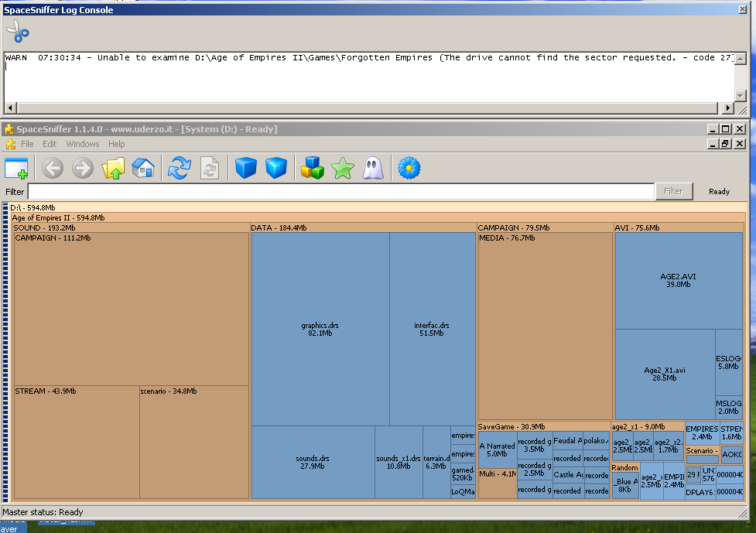Click the blue flower donate icon
This screenshot has height=533, width=756.
click(409, 169)
